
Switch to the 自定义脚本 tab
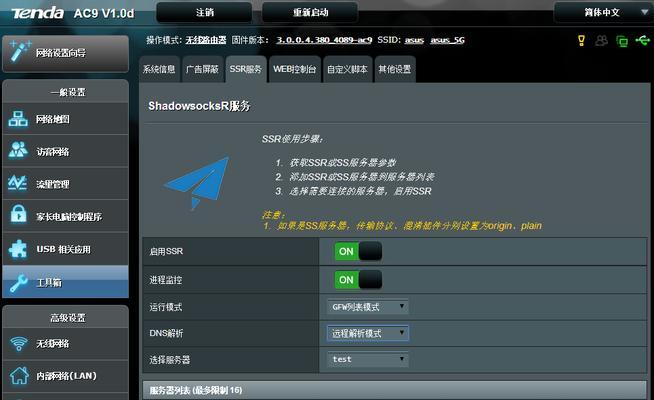tap(347, 69)
